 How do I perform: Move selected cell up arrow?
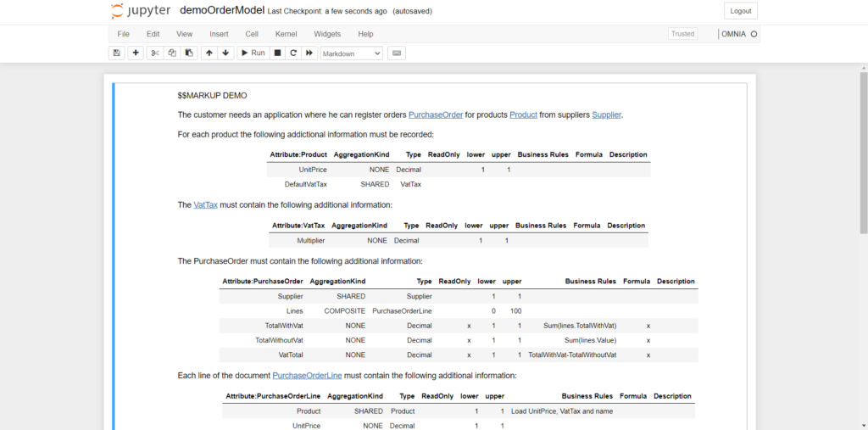(209, 53)
